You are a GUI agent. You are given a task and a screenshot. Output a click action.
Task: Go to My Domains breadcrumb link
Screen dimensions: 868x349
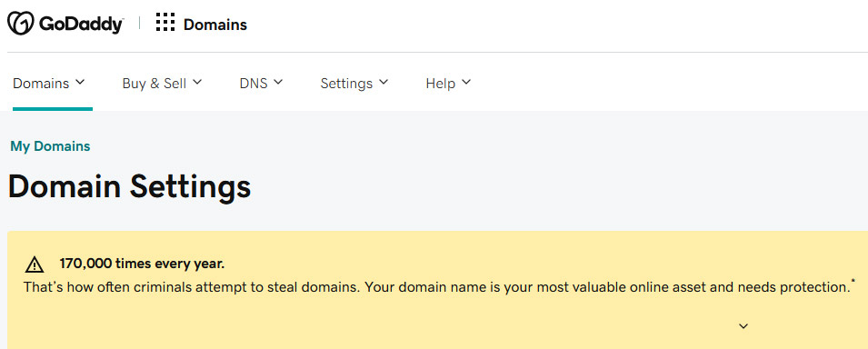point(50,146)
